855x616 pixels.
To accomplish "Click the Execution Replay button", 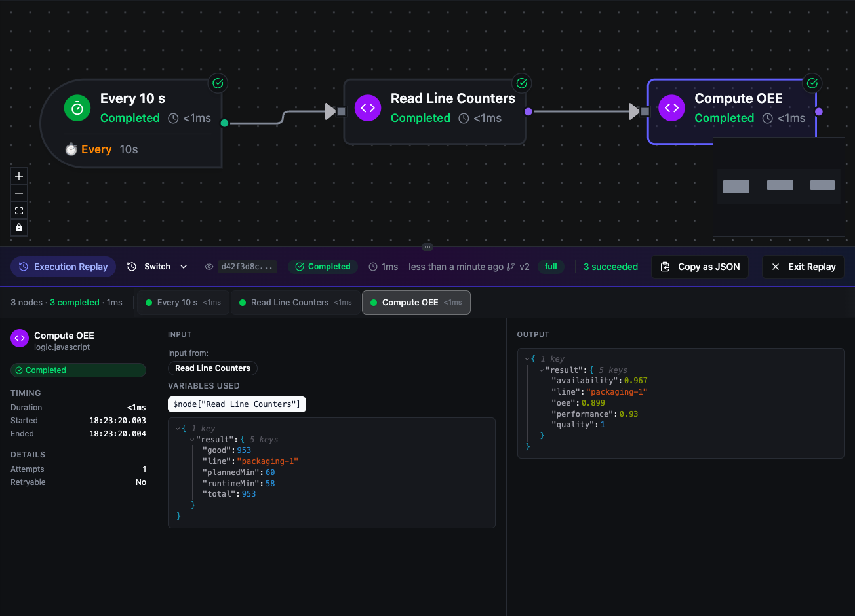I will pyautogui.click(x=63, y=267).
